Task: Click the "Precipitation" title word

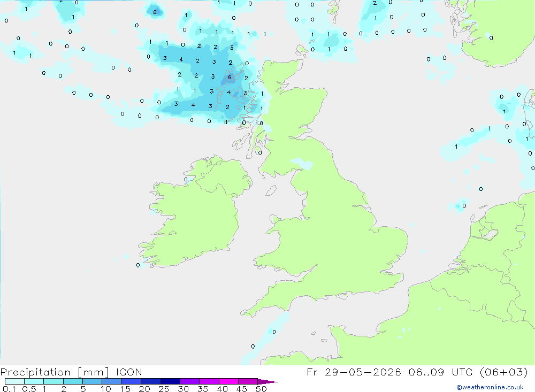Action: (x=35, y=372)
